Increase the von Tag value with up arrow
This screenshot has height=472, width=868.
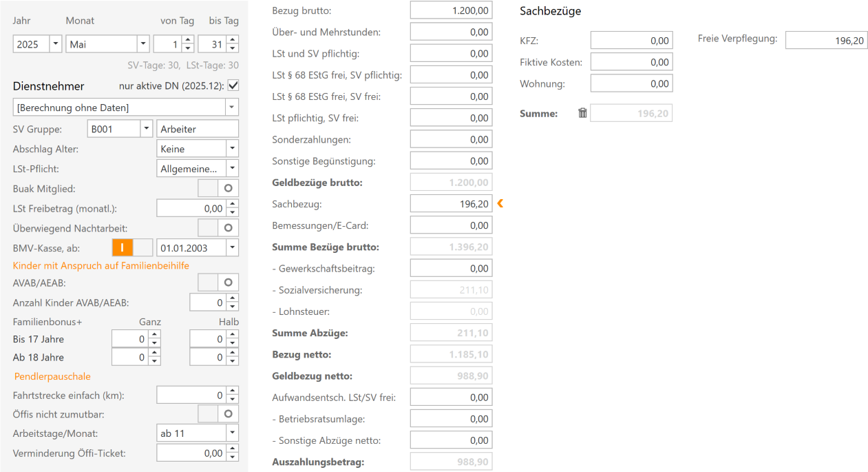[188, 40]
